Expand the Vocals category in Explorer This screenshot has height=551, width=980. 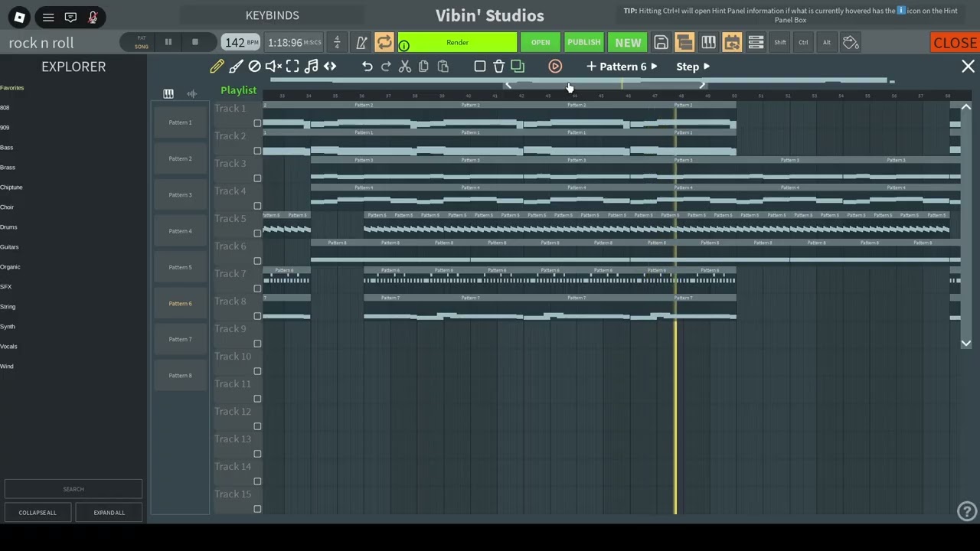8,347
